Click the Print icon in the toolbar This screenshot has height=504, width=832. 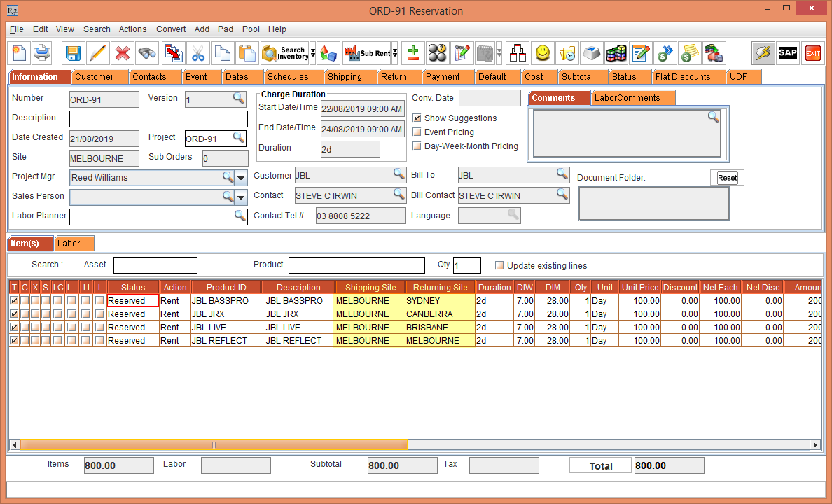pyautogui.click(x=42, y=53)
